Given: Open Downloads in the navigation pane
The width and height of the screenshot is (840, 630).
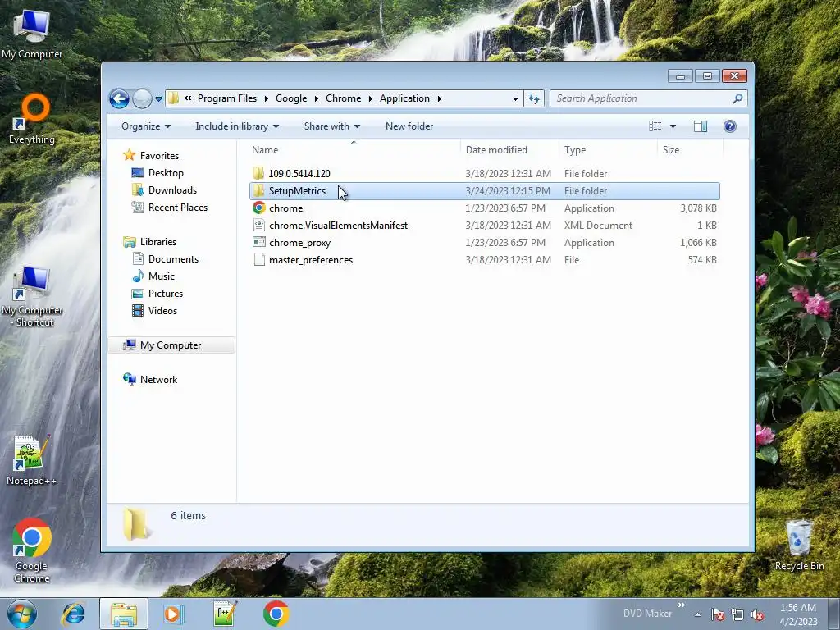Looking at the screenshot, I should [x=172, y=190].
